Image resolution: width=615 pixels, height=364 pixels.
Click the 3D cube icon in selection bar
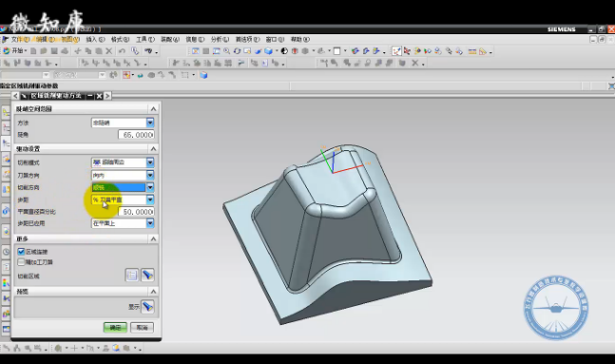click(203, 75)
